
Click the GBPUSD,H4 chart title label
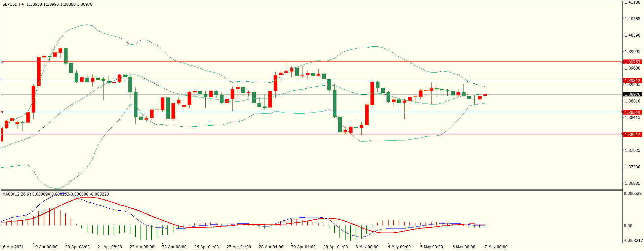coord(13,4)
